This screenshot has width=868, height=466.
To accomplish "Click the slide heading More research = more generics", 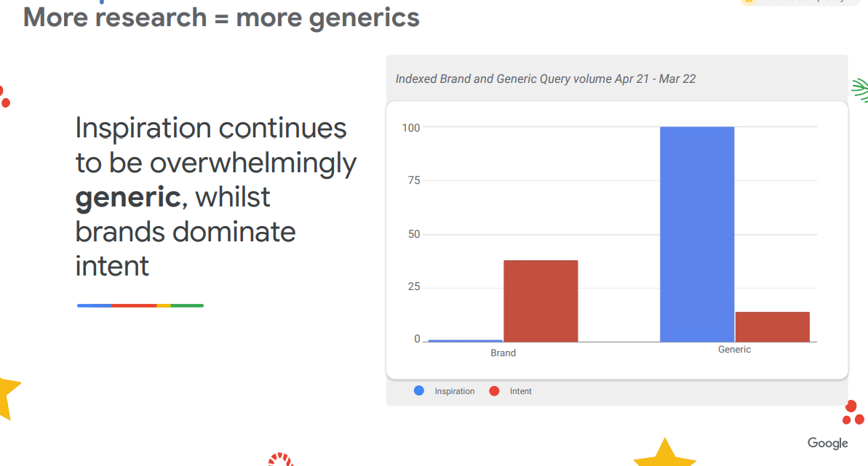I will pyautogui.click(x=221, y=17).
